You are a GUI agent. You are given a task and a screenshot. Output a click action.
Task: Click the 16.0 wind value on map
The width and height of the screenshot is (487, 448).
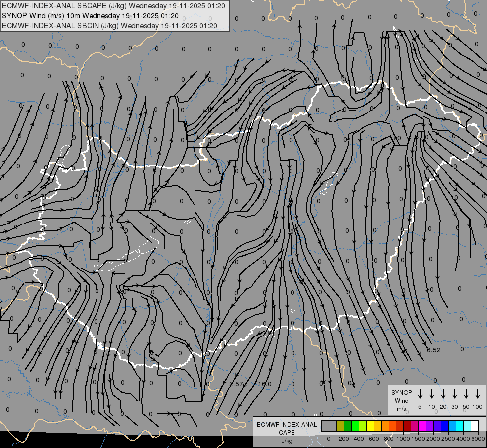click(265, 384)
